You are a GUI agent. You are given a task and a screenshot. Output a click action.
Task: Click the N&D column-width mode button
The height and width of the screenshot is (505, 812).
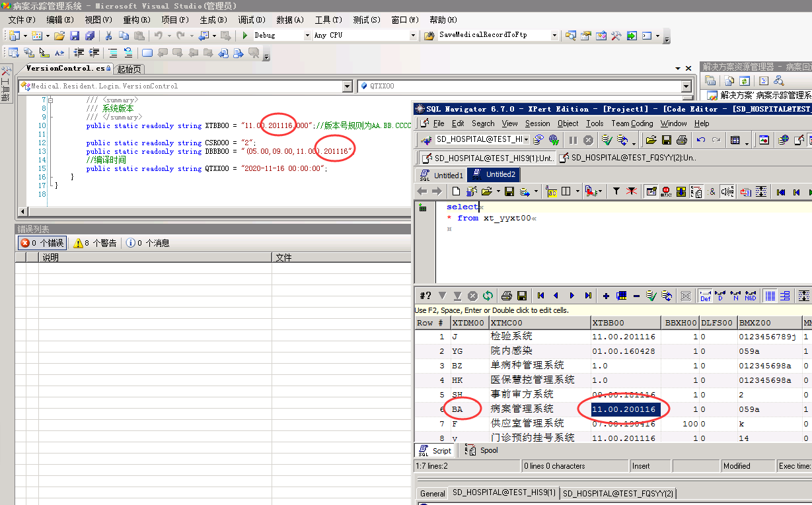[x=751, y=296]
